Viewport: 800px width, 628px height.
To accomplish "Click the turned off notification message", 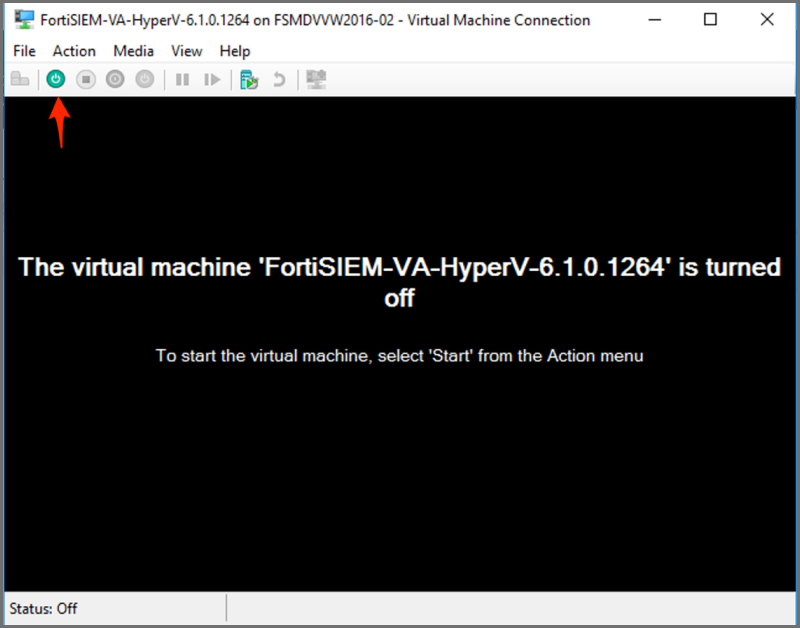I will point(399,282).
